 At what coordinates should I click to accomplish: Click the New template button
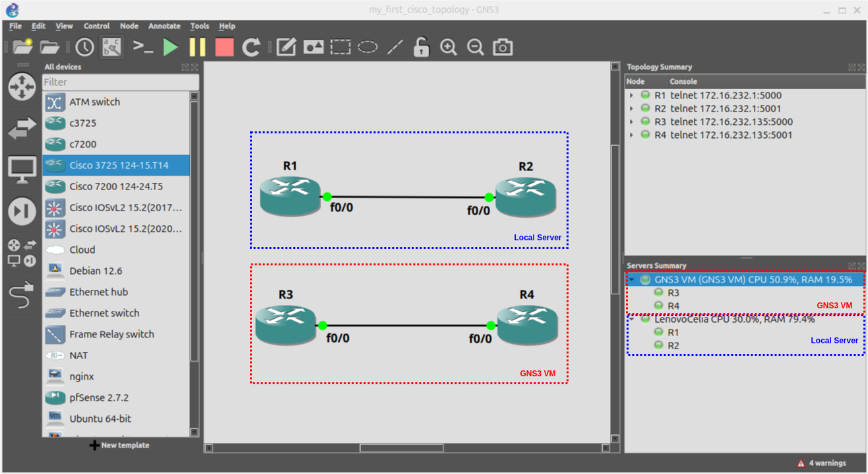pyautogui.click(x=119, y=445)
